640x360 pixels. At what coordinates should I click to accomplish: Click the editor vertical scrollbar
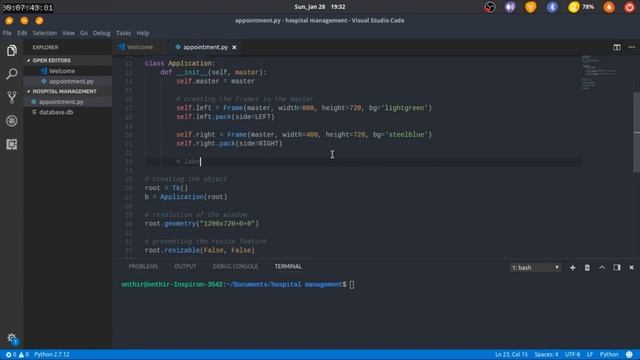637,132
